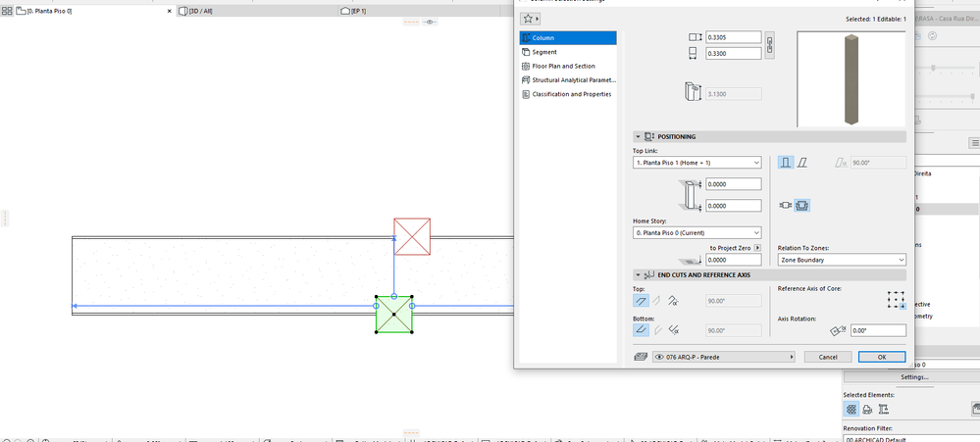The image size is (980, 442).
Task: Click the OK button
Action: pyautogui.click(x=882, y=357)
